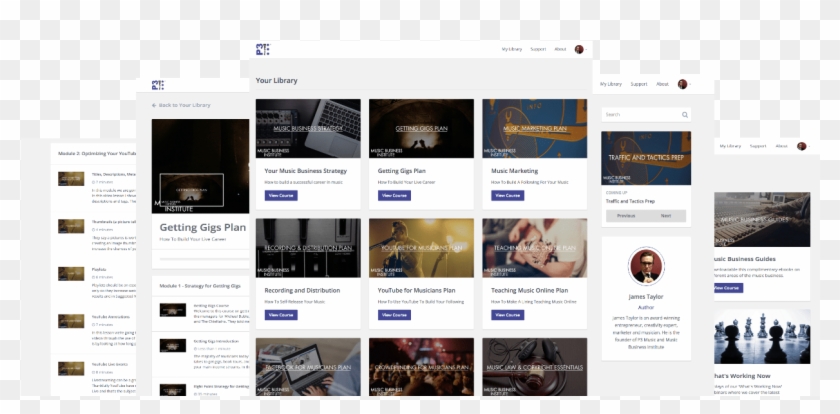Click View Course under Music Business Guides
The width and height of the screenshot is (840, 414).
[x=728, y=288]
